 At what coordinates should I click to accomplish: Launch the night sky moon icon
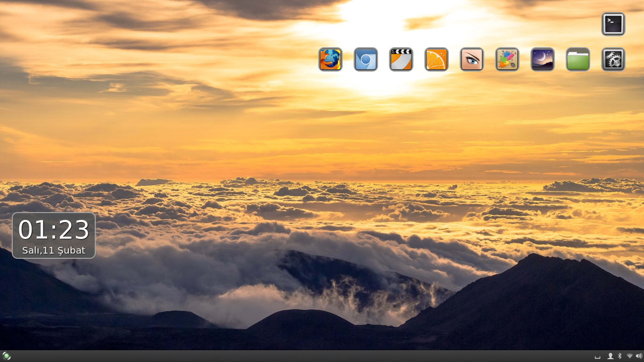(x=543, y=59)
